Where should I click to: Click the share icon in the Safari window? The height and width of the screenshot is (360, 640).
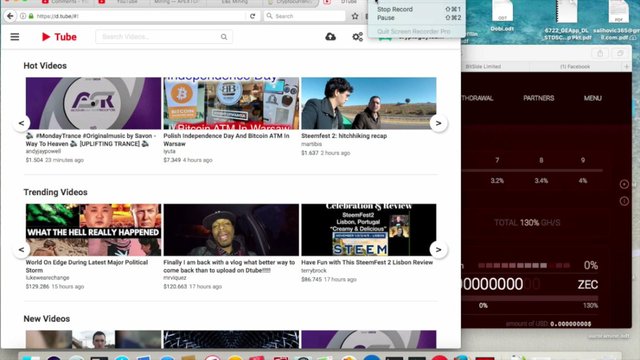point(600,53)
